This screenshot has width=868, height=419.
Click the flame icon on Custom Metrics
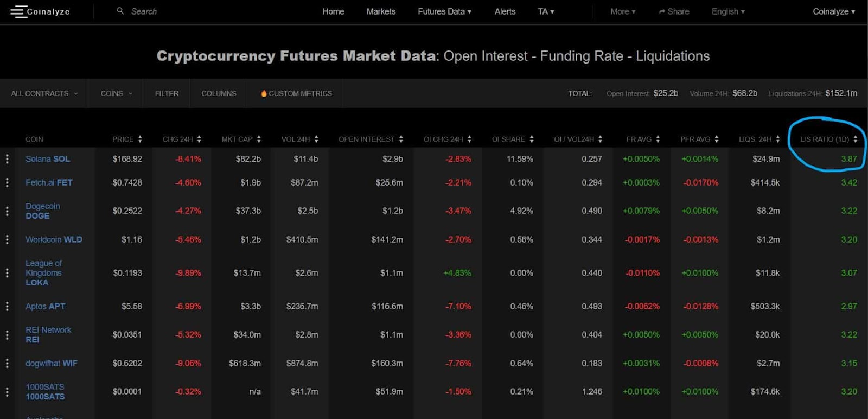click(x=264, y=93)
